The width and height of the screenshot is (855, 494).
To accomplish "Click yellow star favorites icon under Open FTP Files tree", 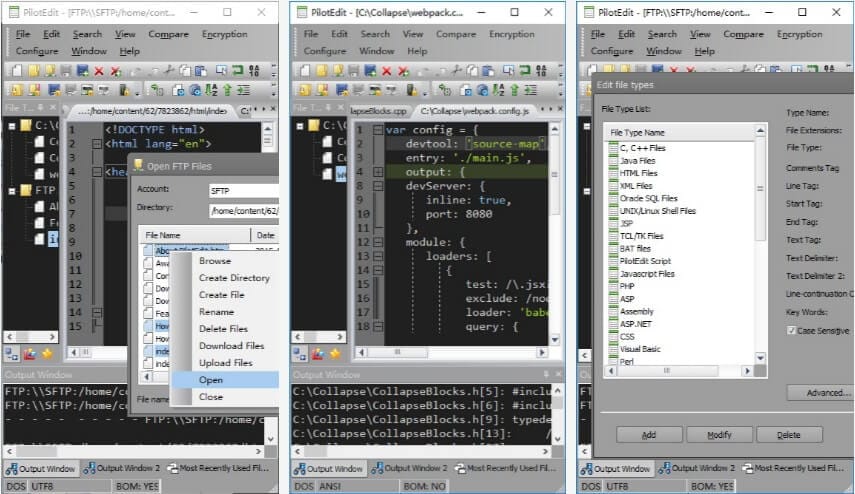I will (47, 354).
